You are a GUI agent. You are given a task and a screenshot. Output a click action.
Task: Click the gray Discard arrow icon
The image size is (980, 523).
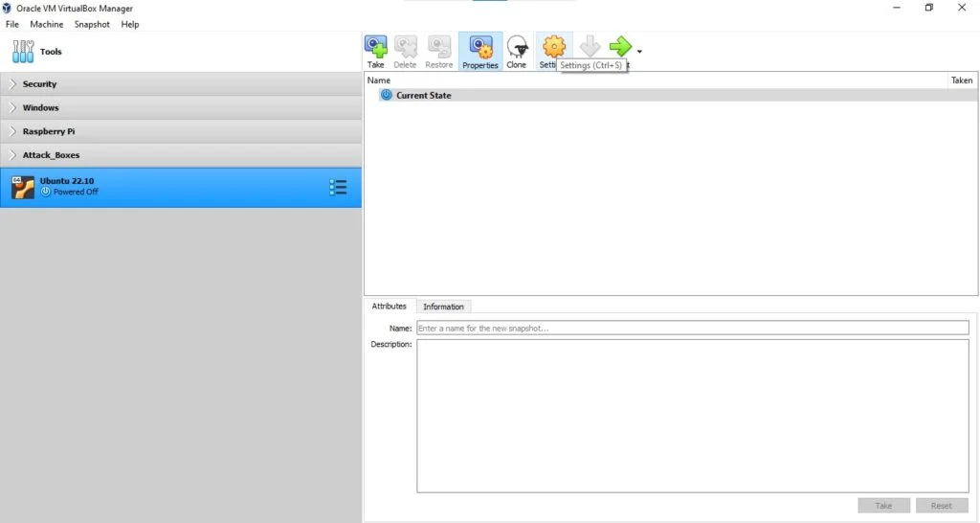pyautogui.click(x=590, y=46)
